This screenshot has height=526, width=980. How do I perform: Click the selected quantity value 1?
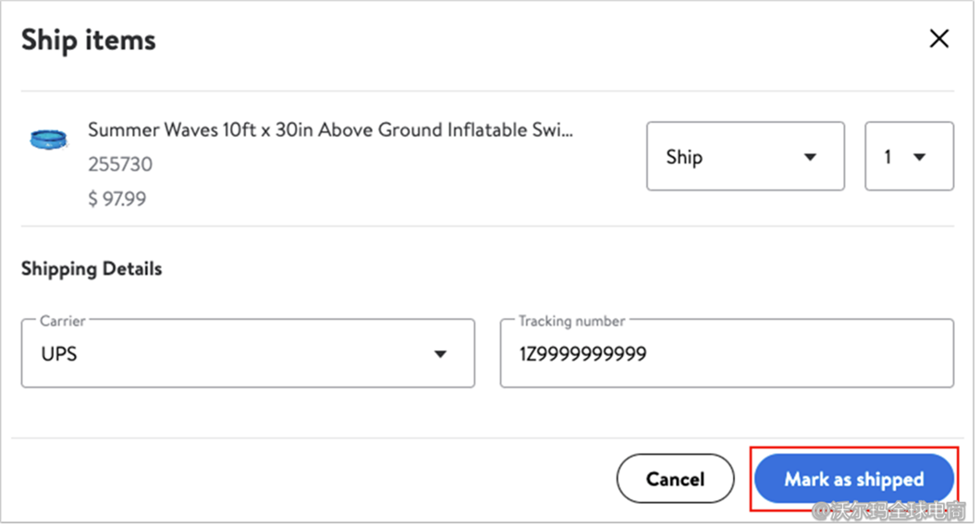[888, 157]
